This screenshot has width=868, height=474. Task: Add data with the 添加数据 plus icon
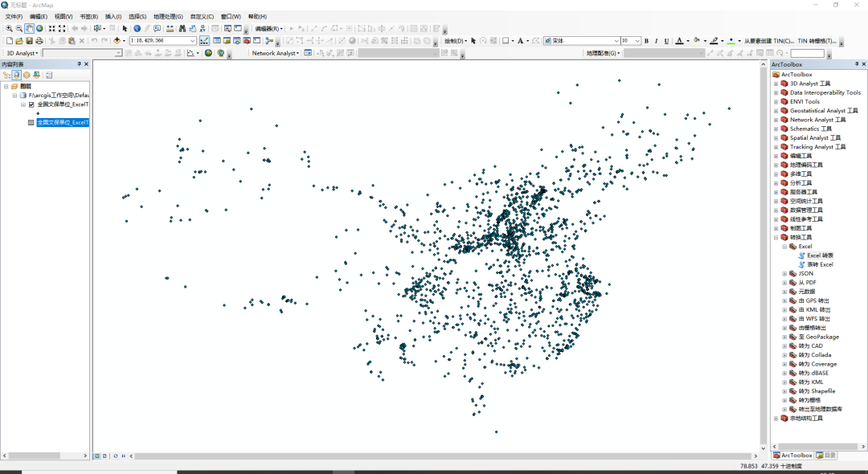(117, 39)
